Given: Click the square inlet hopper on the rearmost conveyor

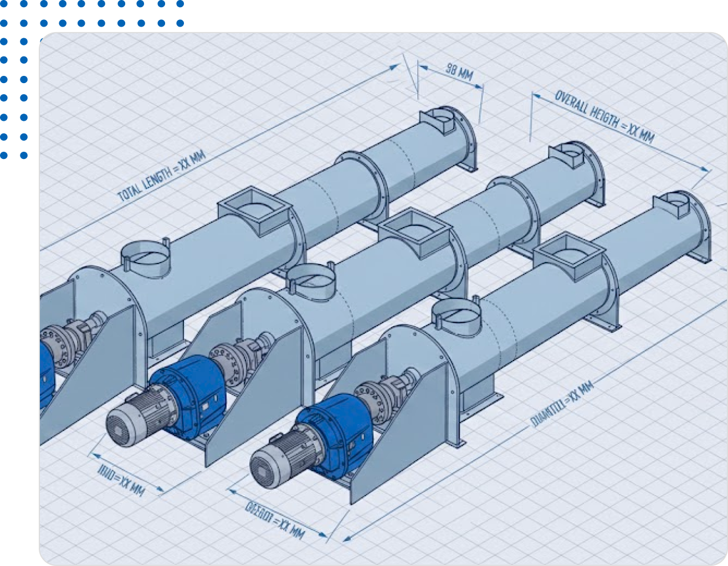Looking at the screenshot, I should [255, 211].
